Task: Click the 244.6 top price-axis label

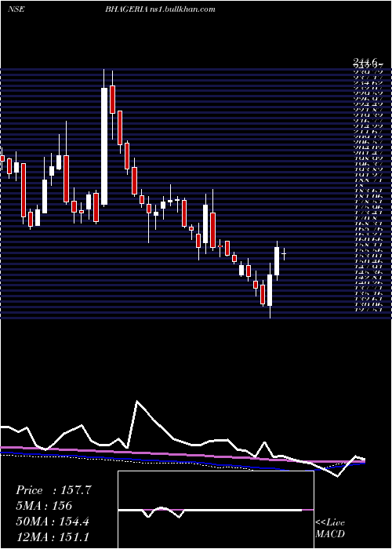Action: [366, 63]
